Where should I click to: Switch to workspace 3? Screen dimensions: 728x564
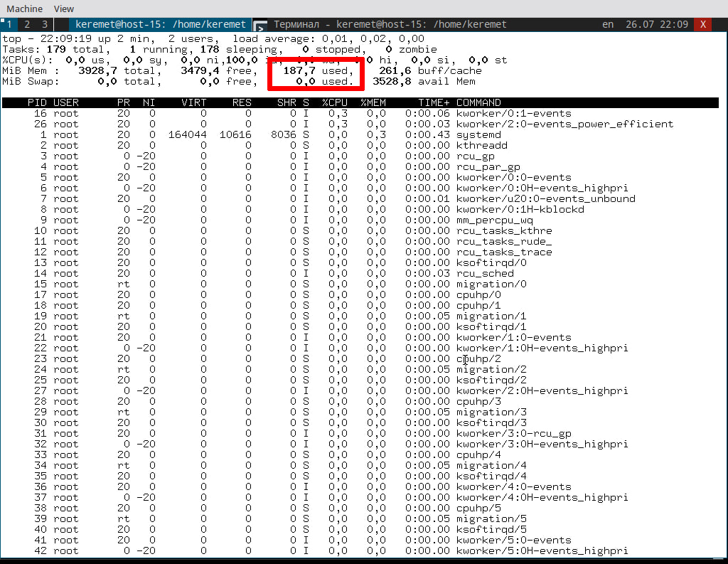pos(44,24)
